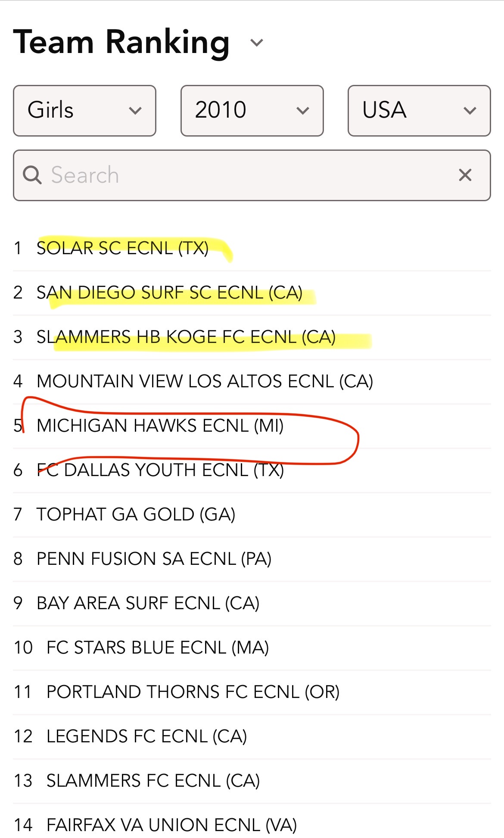Screen dimensions: 504x838
Task: Select Penn Fusion SA ECNL (PA)
Action: click(x=154, y=559)
